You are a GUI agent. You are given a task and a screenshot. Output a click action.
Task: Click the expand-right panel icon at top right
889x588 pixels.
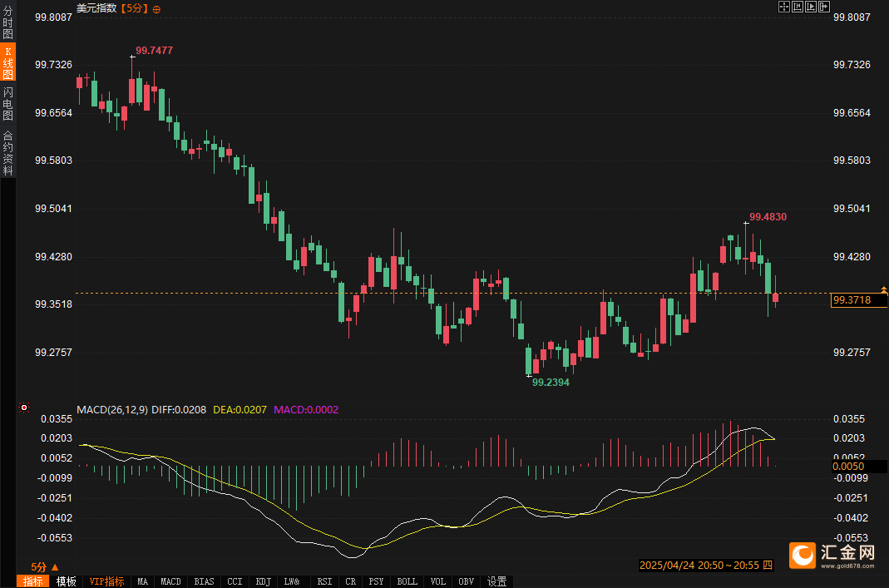(825, 7)
